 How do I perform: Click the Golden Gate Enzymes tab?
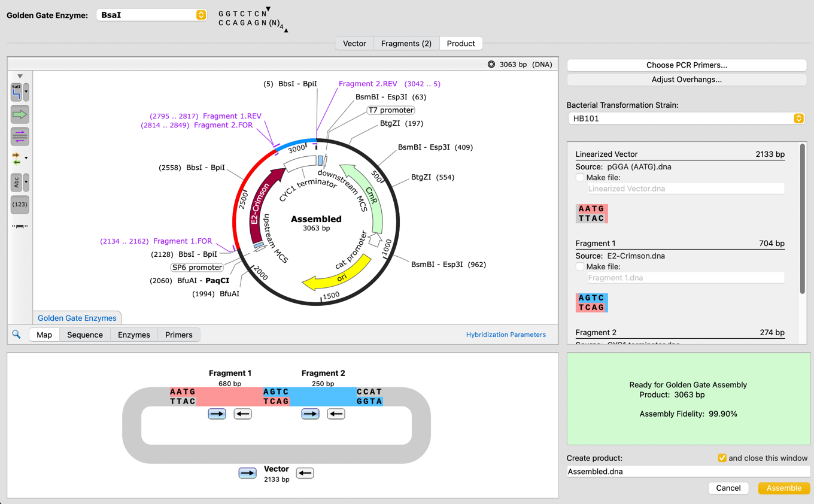(77, 318)
